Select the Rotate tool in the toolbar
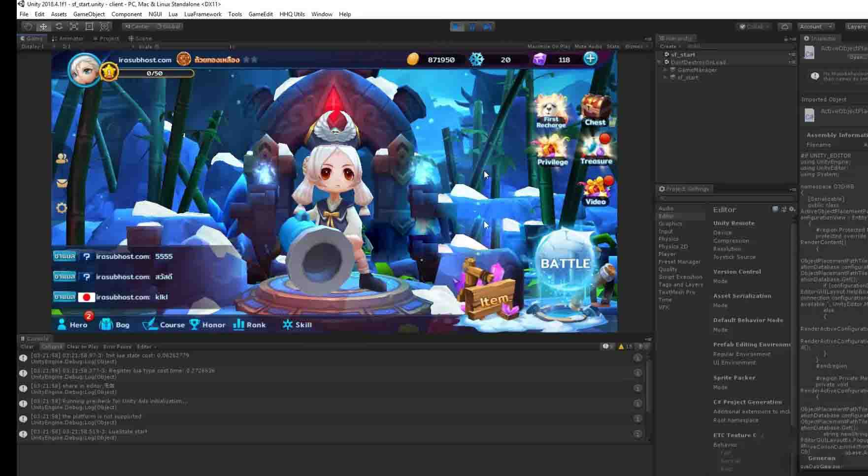 pos(59,27)
